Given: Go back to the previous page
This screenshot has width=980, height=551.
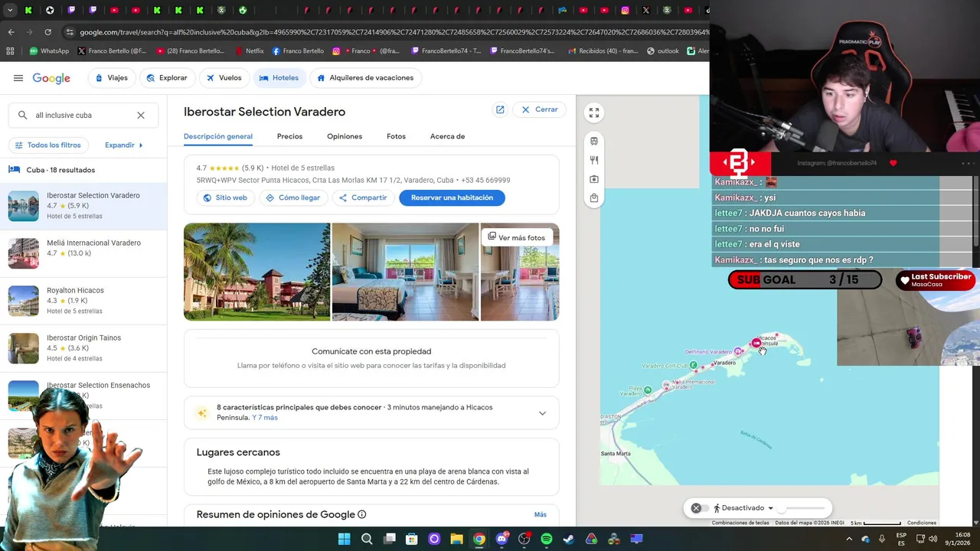Looking at the screenshot, I should 11,32.
